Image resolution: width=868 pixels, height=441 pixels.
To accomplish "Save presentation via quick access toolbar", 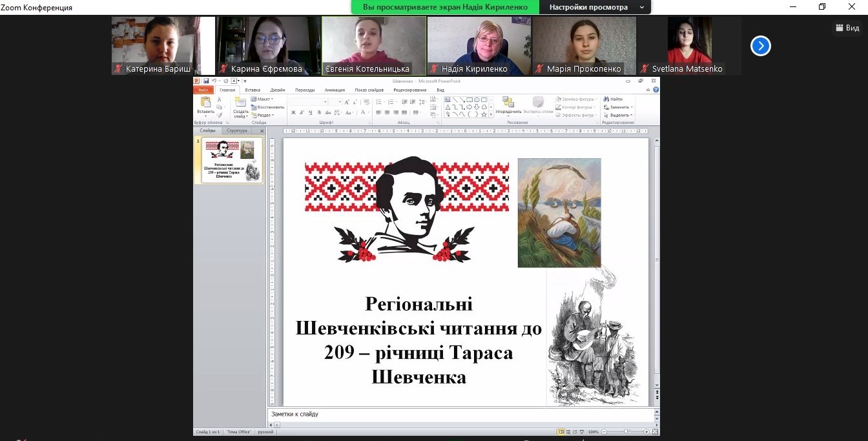I will (x=206, y=81).
